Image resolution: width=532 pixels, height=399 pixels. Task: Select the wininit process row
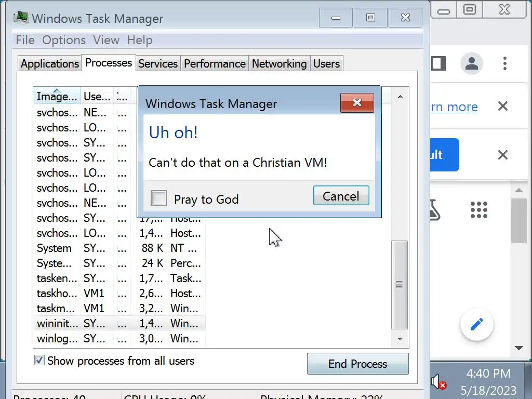pyautogui.click(x=119, y=323)
